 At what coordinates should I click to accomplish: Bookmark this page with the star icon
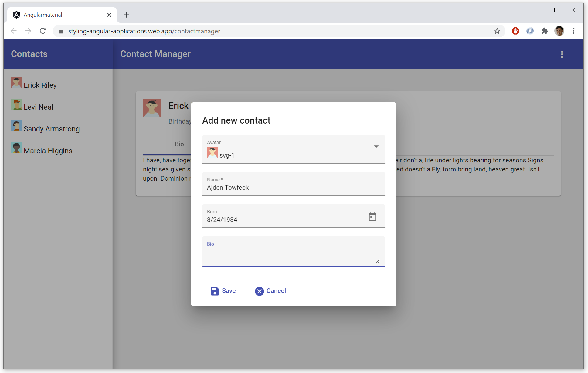tap(497, 31)
